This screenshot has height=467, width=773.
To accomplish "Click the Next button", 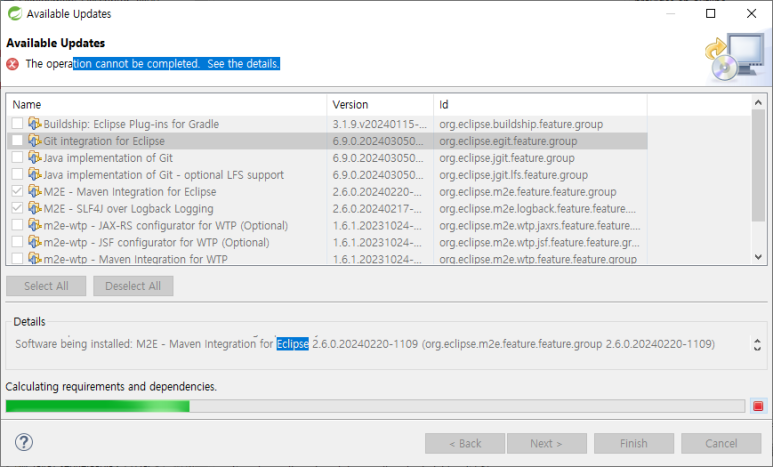I will 547,443.
